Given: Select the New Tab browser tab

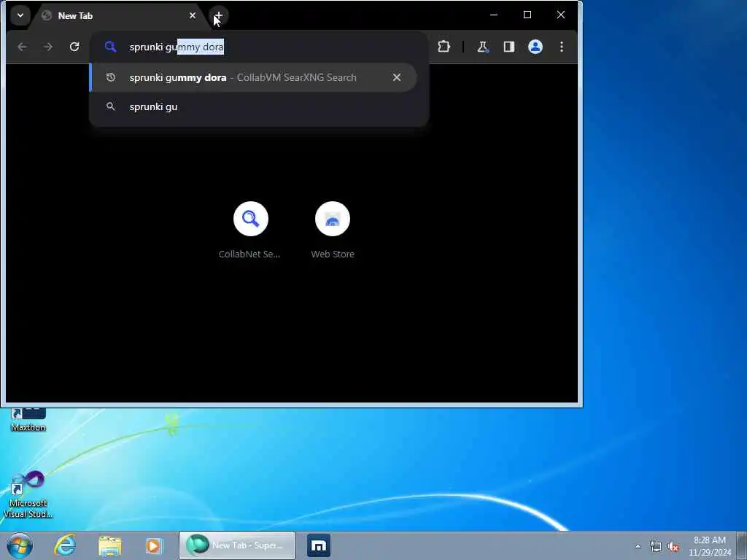Looking at the screenshot, I should click(119, 16).
